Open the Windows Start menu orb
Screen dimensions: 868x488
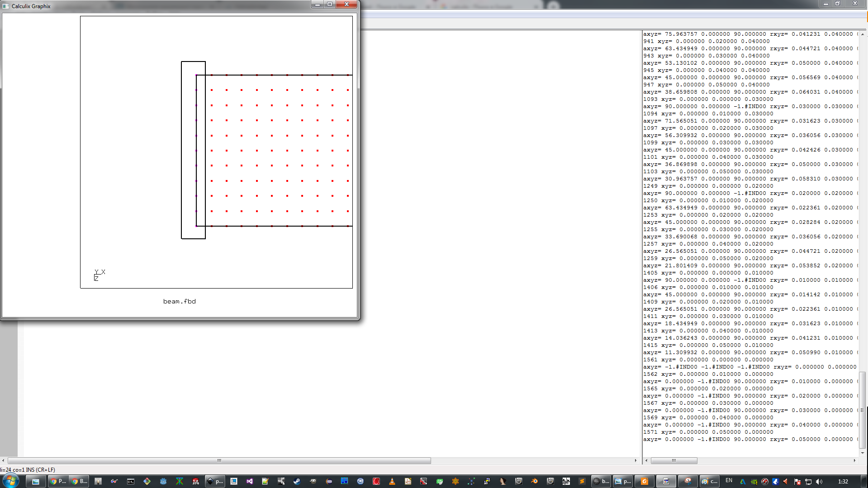[x=10, y=481]
